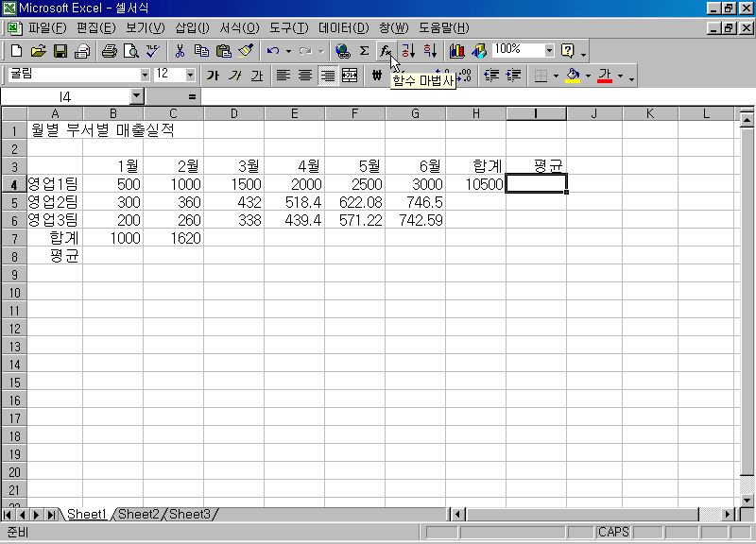Open the font color dropdown arrow
The height and width of the screenshot is (544, 756).
pyautogui.click(x=620, y=76)
